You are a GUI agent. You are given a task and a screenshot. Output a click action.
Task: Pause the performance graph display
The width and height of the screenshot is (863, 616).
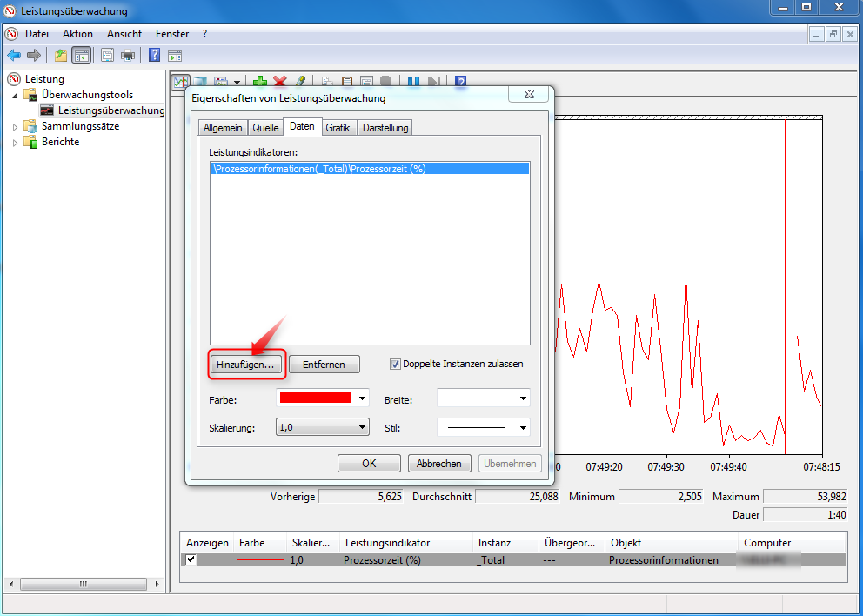[x=413, y=81]
